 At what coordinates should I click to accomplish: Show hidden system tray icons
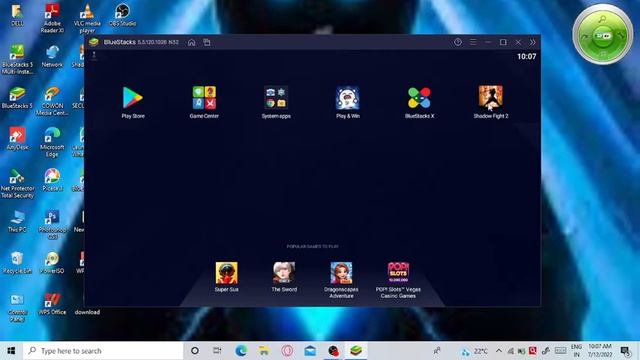point(499,351)
